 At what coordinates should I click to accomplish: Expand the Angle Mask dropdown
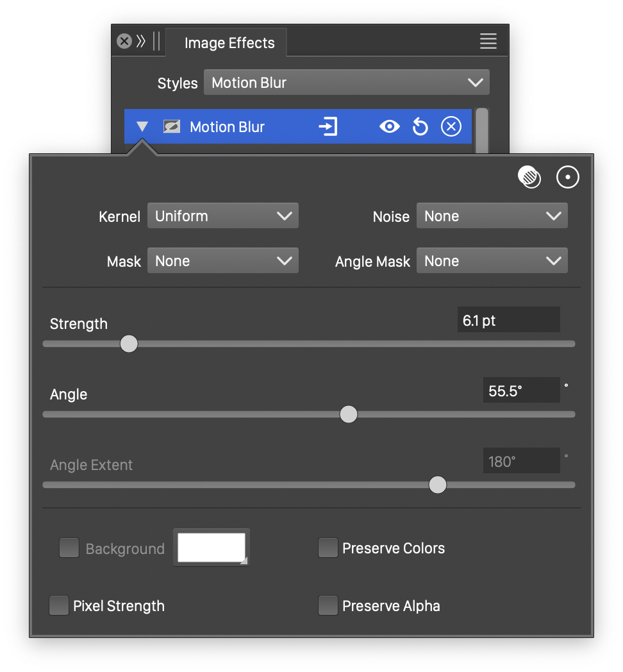point(492,261)
